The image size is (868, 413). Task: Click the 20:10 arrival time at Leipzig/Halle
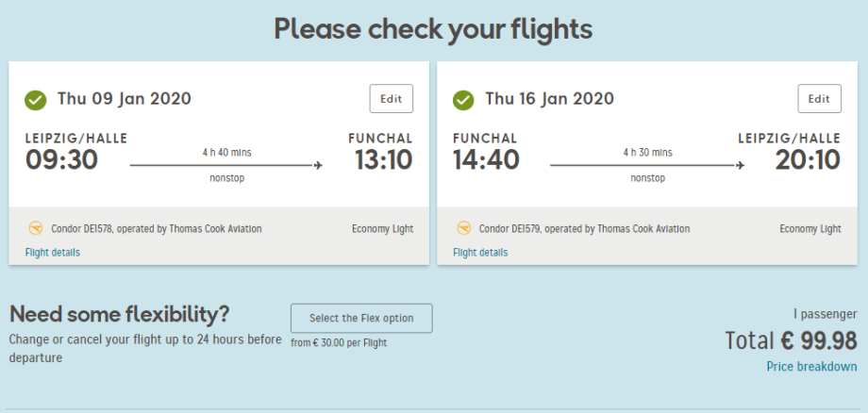coord(808,160)
